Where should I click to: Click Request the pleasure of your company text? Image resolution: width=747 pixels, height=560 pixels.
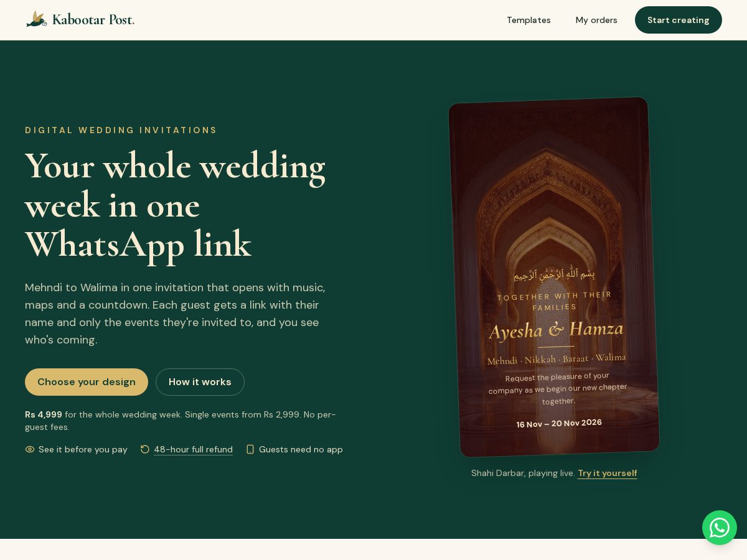point(558,389)
